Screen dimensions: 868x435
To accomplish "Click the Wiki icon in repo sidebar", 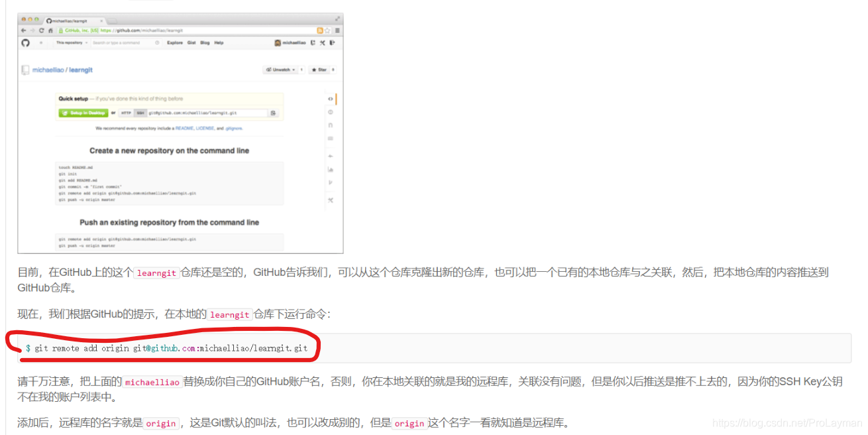I will click(x=330, y=139).
